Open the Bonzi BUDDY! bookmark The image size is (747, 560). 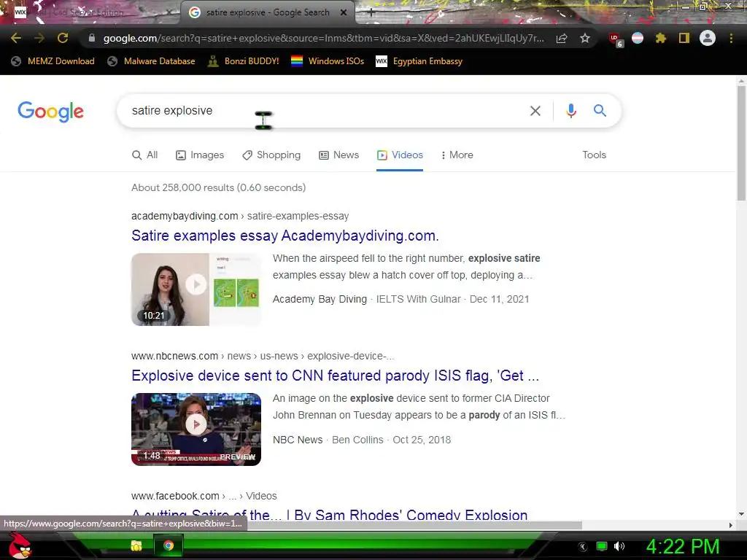[x=244, y=61]
